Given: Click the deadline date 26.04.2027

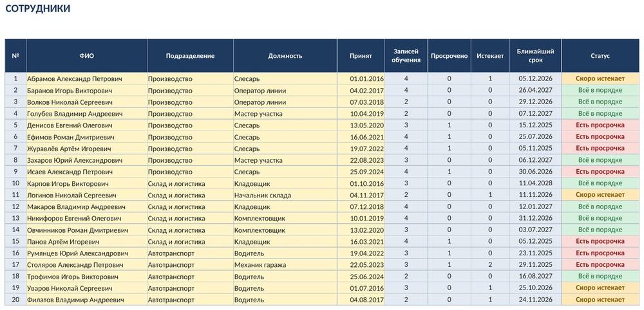Looking at the screenshot, I should [x=536, y=90].
